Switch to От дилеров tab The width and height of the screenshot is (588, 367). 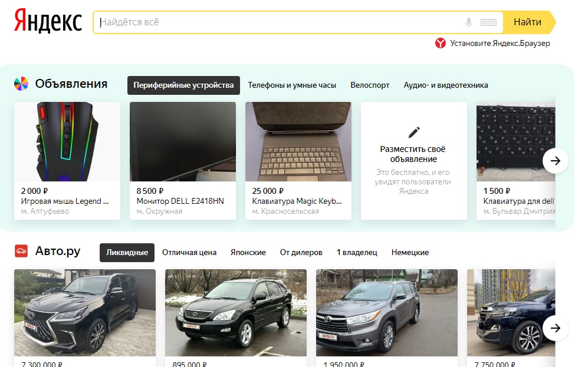[301, 252]
